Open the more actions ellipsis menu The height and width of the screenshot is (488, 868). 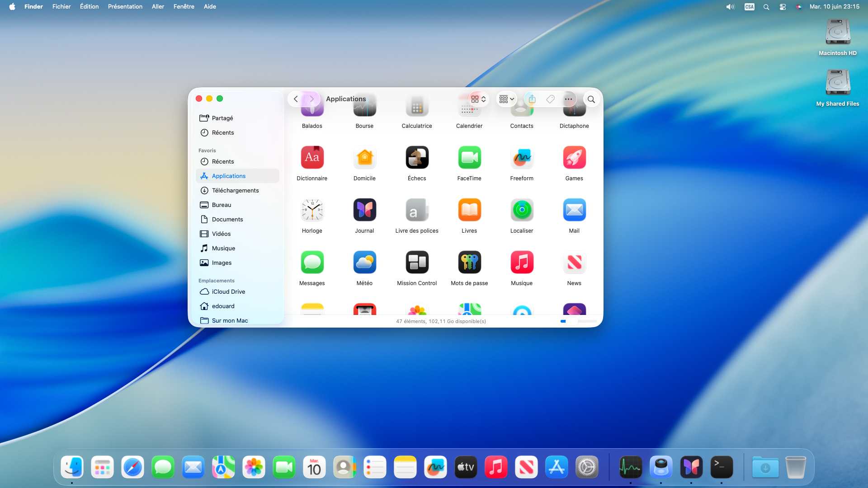568,99
